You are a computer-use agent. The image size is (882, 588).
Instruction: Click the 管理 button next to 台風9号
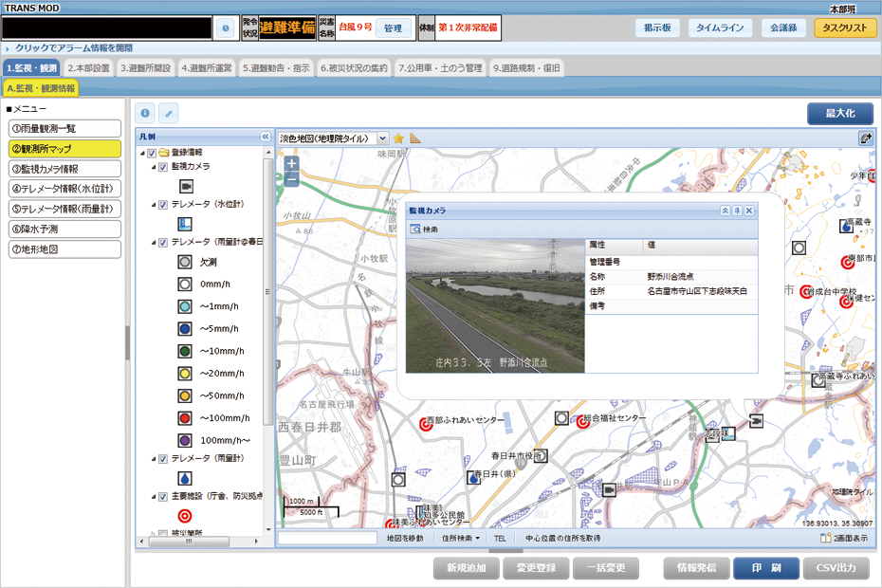[x=393, y=28]
